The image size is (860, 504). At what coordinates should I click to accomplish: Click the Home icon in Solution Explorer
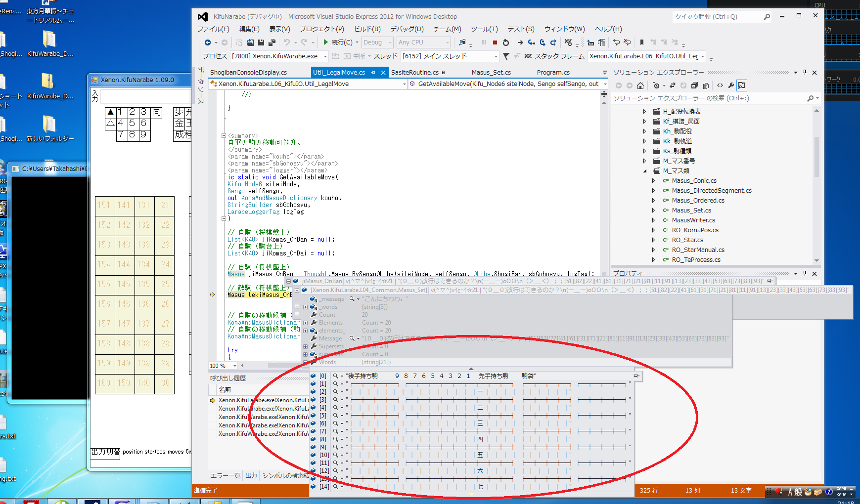tap(640, 85)
